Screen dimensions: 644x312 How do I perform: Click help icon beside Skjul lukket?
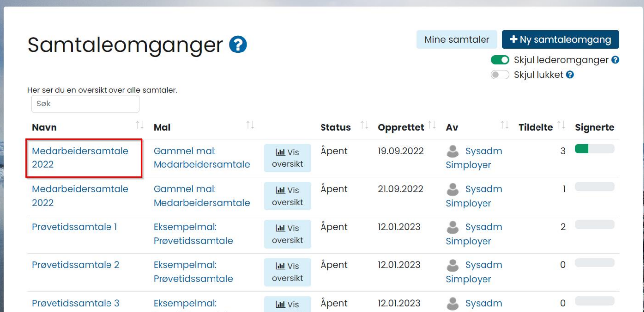coord(570,75)
